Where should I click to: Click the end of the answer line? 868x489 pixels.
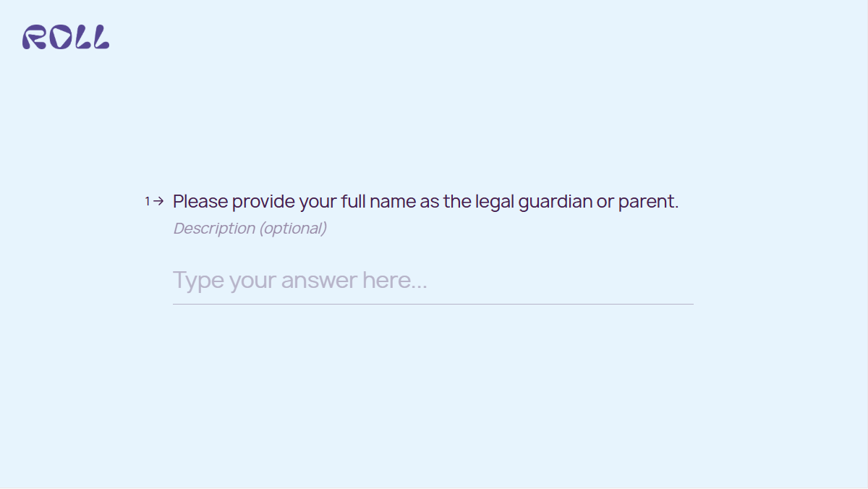pyautogui.click(x=687, y=305)
